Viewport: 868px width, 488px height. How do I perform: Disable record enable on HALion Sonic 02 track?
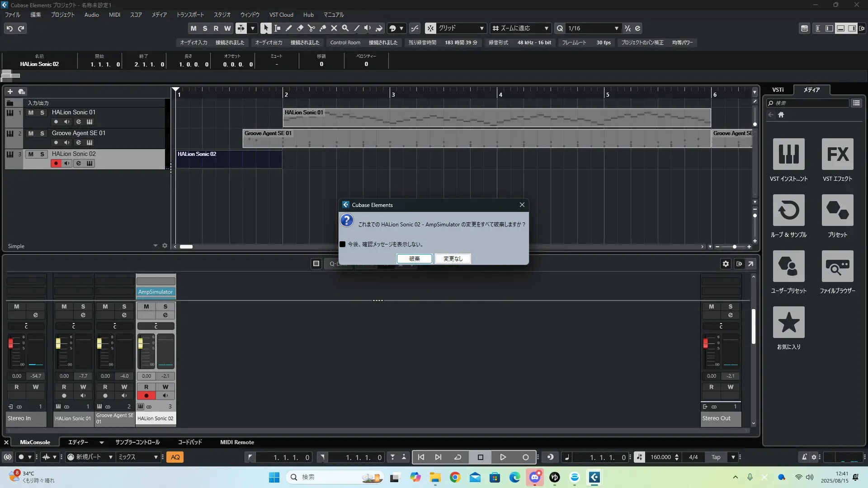tap(56, 164)
